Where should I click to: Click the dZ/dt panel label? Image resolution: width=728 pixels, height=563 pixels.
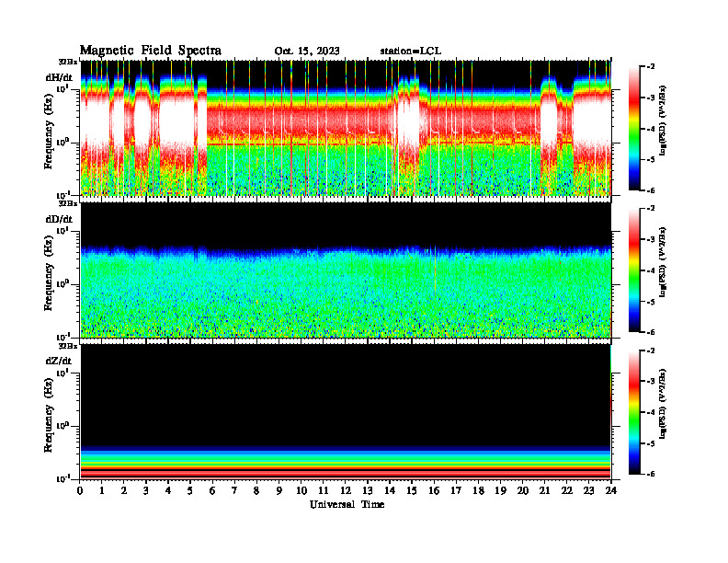(59, 361)
